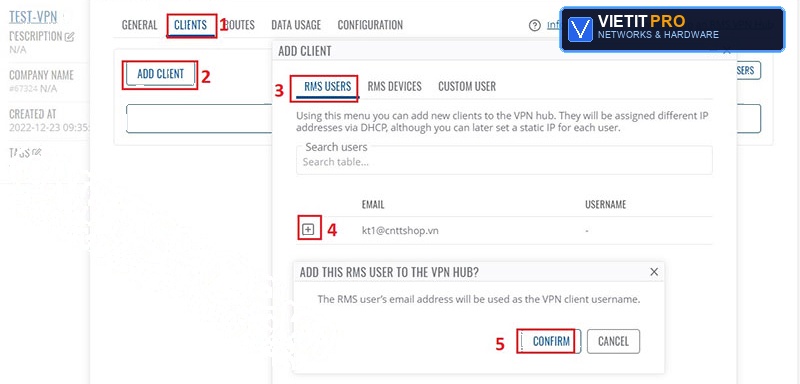Click the VIETIT PRO logo icon
The width and height of the screenshot is (800, 384).
tap(580, 29)
